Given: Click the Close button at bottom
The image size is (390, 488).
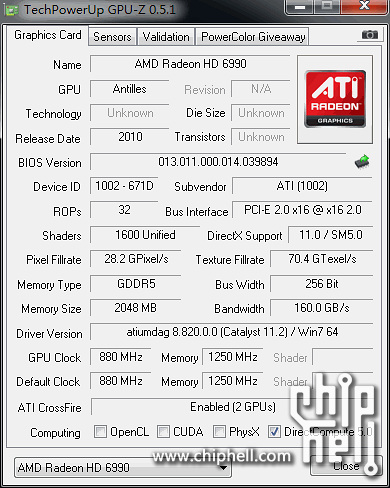Looking at the screenshot, I should (346, 466).
